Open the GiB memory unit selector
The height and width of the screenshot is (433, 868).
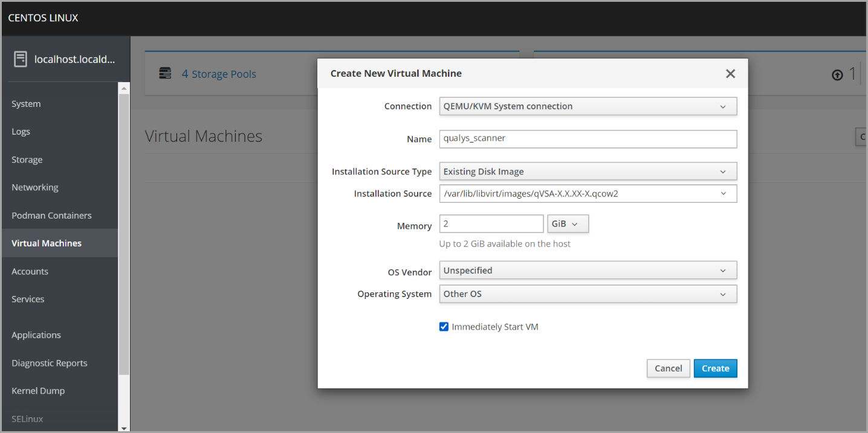[x=568, y=223]
